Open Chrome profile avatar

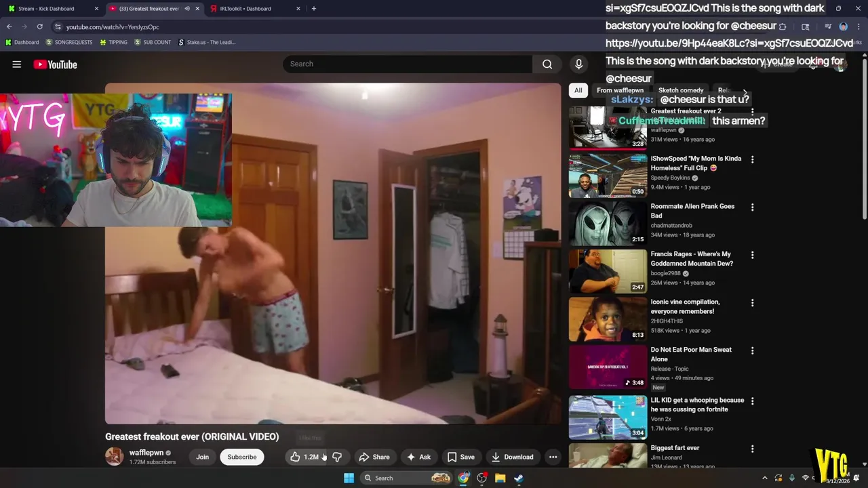[x=843, y=26]
